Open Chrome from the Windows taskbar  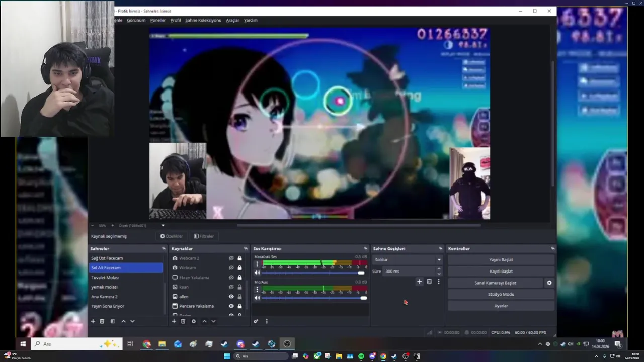tap(146, 344)
